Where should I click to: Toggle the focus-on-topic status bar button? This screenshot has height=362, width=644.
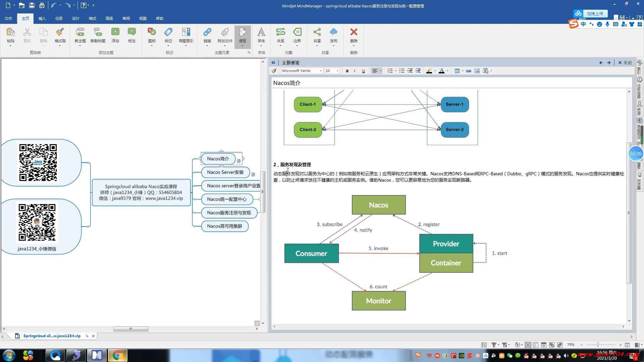tap(528, 345)
